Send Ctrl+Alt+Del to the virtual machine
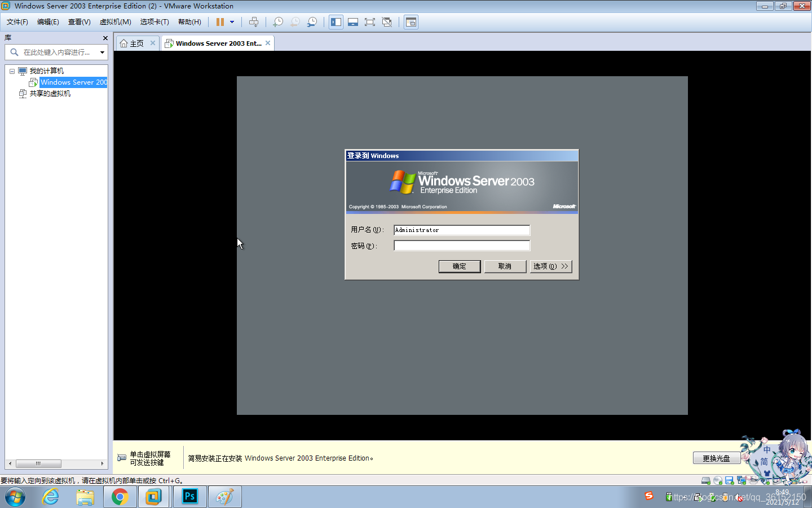Viewport: 812px width, 508px height. point(254,22)
